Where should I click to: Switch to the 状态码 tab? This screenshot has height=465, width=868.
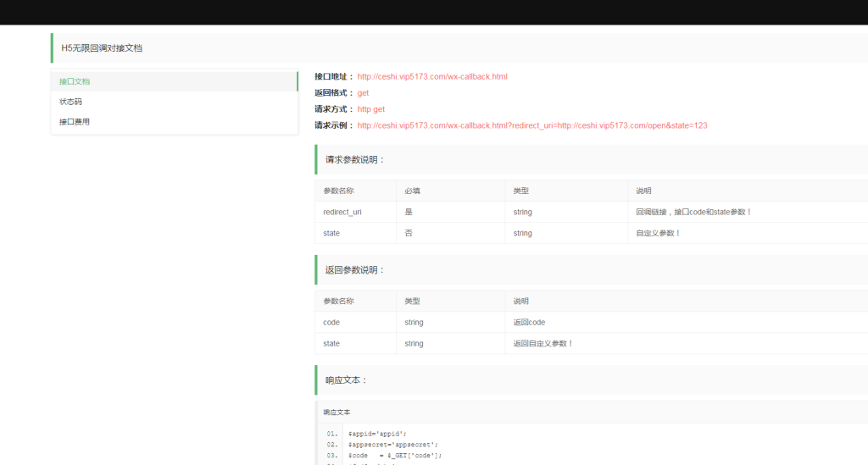70,102
